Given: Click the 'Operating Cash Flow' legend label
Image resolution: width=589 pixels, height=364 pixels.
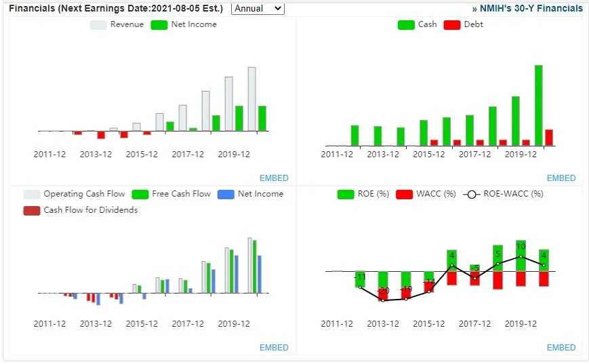Looking at the screenshot, I should click(84, 194).
